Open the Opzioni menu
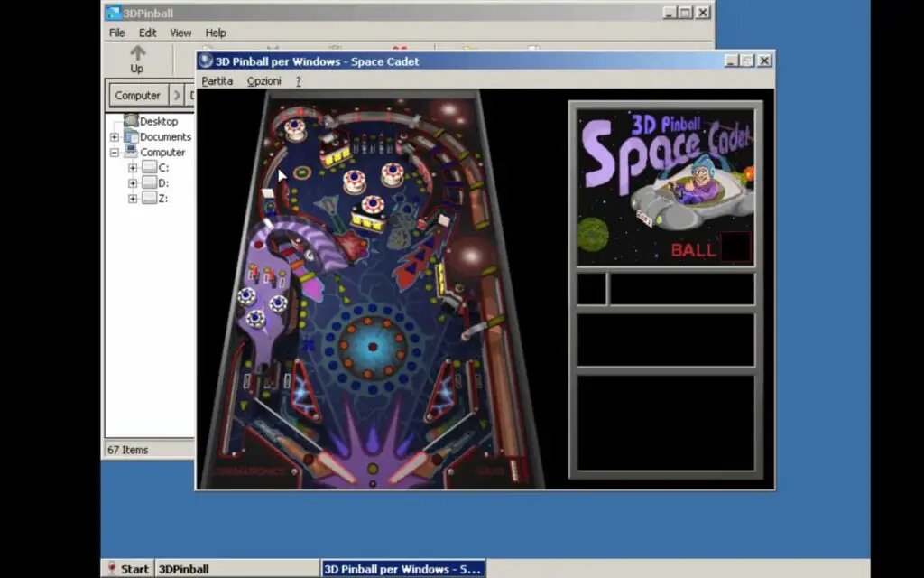924x578 pixels. pos(263,81)
